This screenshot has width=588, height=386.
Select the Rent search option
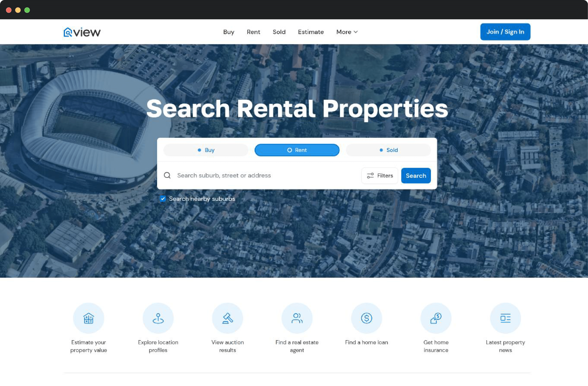pyautogui.click(x=297, y=150)
